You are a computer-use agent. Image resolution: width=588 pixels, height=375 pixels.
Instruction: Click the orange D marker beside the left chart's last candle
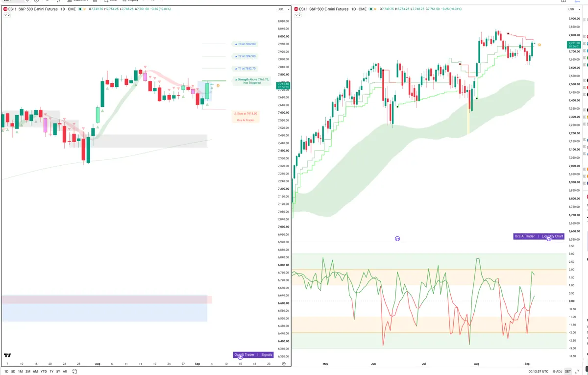[x=218, y=86]
